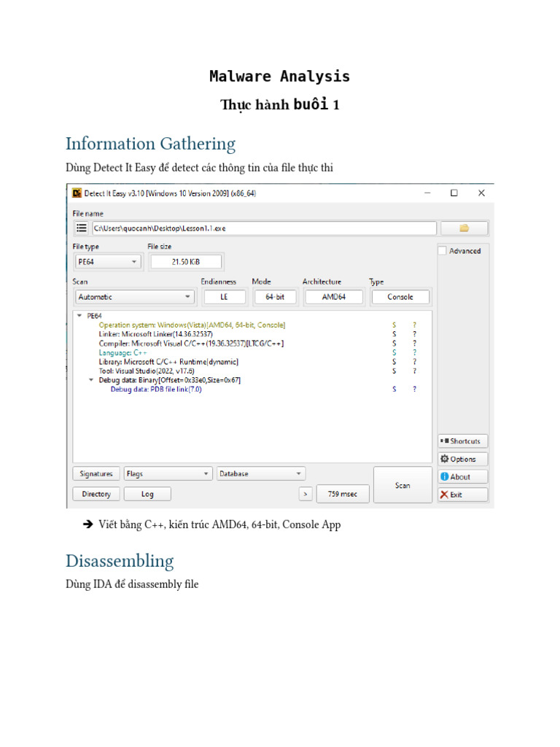Collapse the Debug data Binary node
The height and width of the screenshot is (747, 560).
click(x=91, y=380)
